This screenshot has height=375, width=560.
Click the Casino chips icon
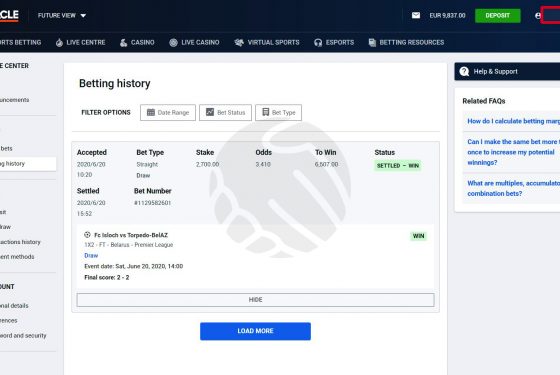pyautogui.click(x=124, y=42)
